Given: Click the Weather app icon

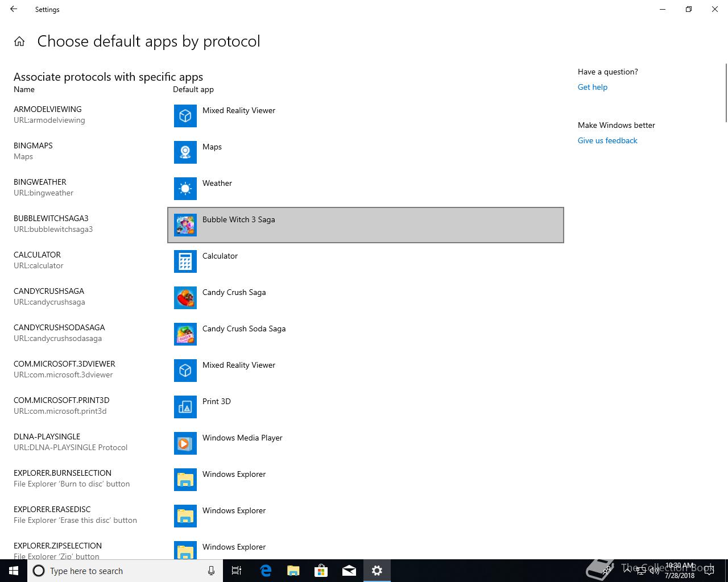Looking at the screenshot, I should [185, 189].
